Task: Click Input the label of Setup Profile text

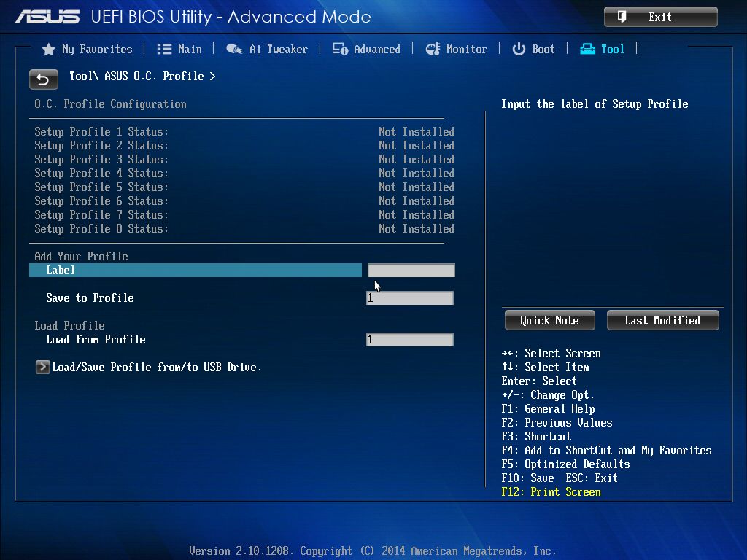Action: pyautogui.click(x=595, y=104)
